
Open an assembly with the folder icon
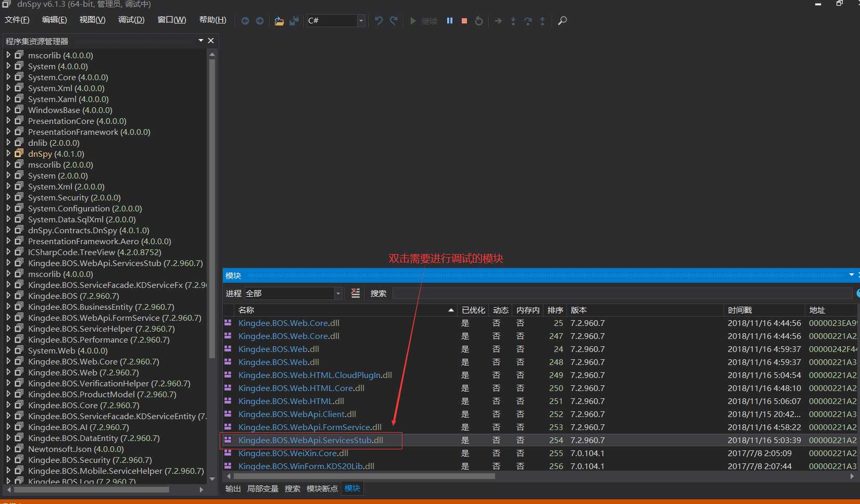click(279, 21)
